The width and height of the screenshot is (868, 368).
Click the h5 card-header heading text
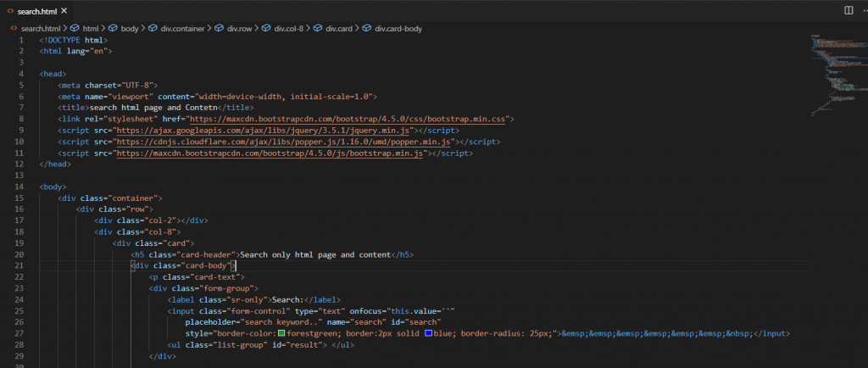[x=315, y=254]
